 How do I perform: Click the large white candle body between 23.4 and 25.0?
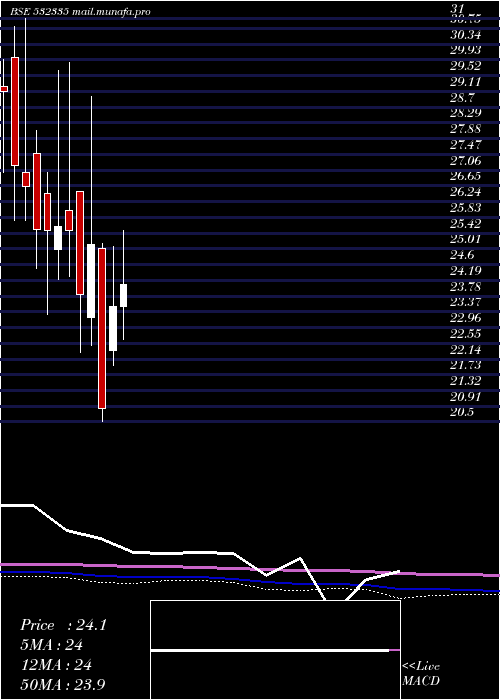[91, 281]
